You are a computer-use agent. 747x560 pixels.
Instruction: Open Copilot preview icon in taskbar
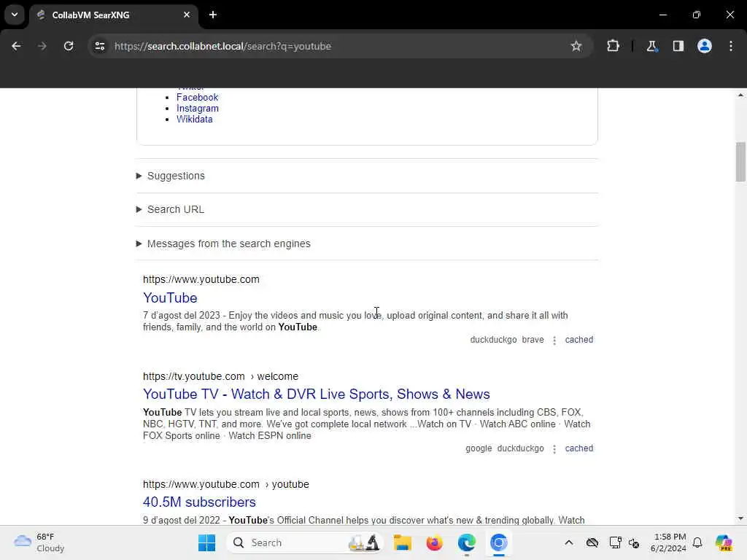tap(724, 542)
